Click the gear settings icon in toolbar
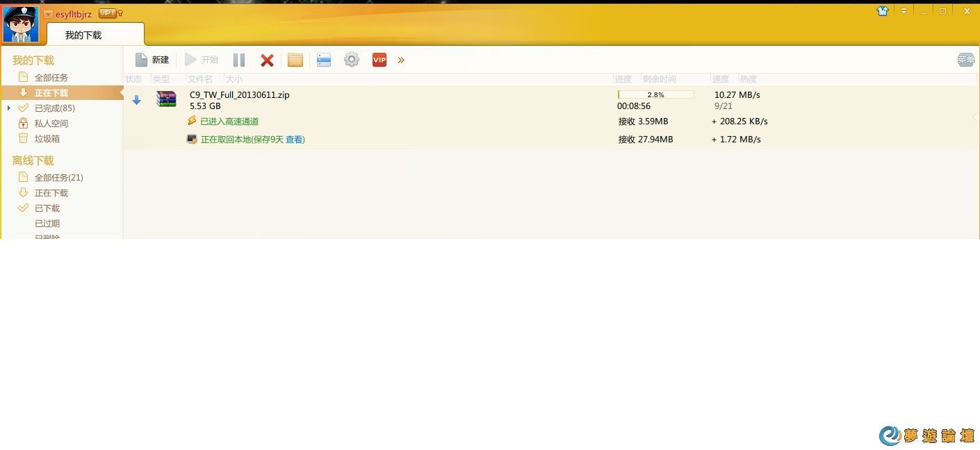Screen dimensions: 980x450 pos(352,60)
